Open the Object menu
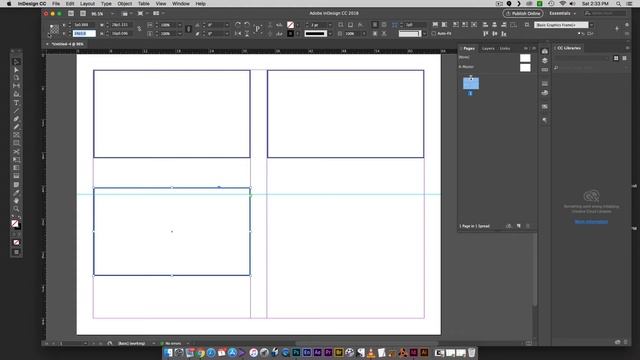 [x=124, y=4]
